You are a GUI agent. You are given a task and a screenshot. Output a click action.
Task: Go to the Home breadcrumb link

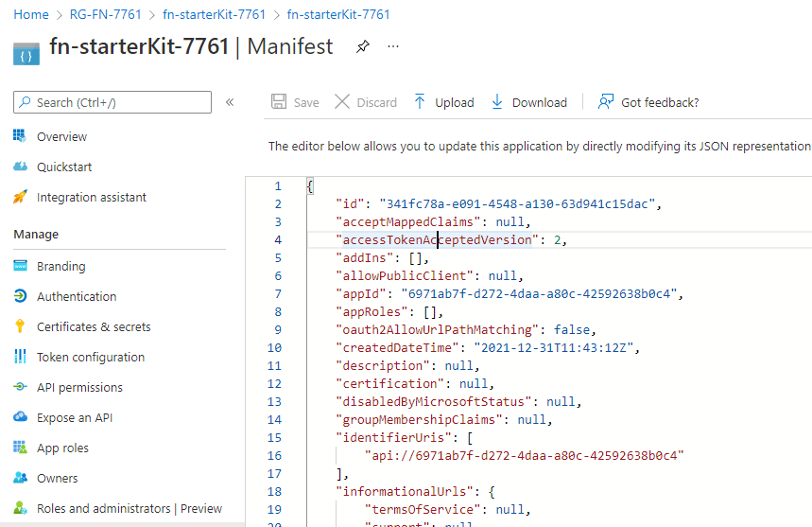click(x=31, y=14)
